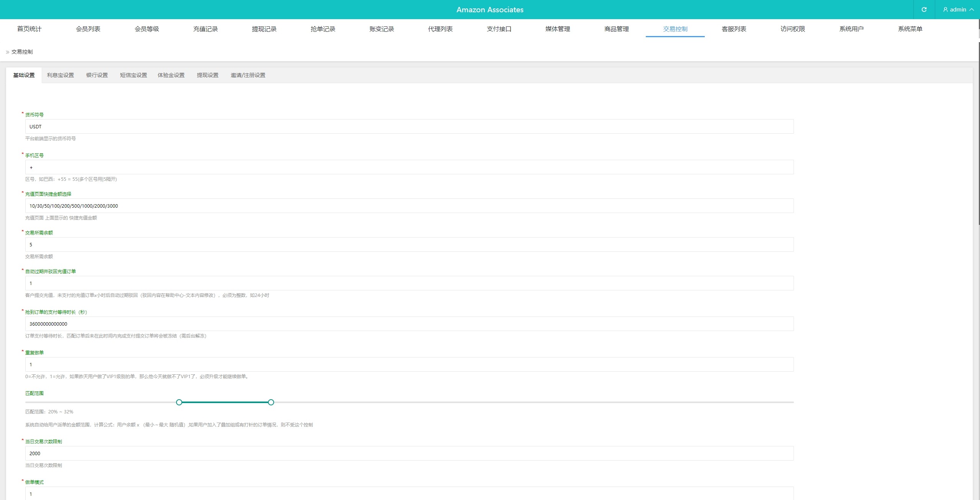This screenshot has height=500, width=980.
Task: Open 会员列表 menu
Action: (88, 29)
